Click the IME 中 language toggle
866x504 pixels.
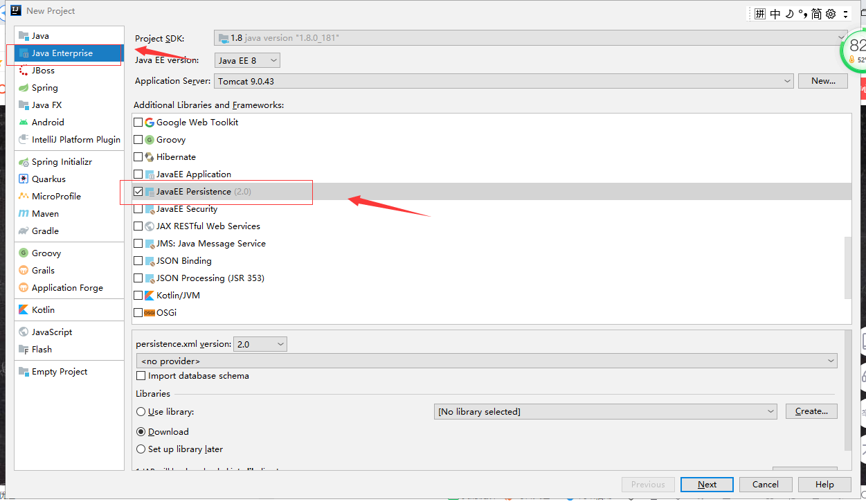click(x=775, y=14)
